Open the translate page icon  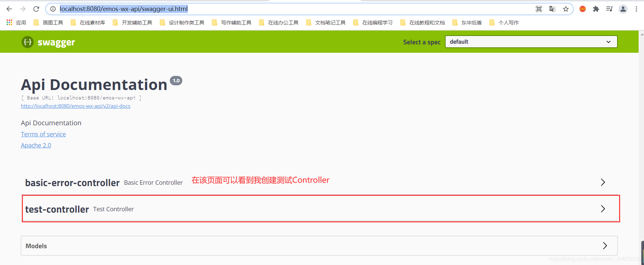coord(552,9)
